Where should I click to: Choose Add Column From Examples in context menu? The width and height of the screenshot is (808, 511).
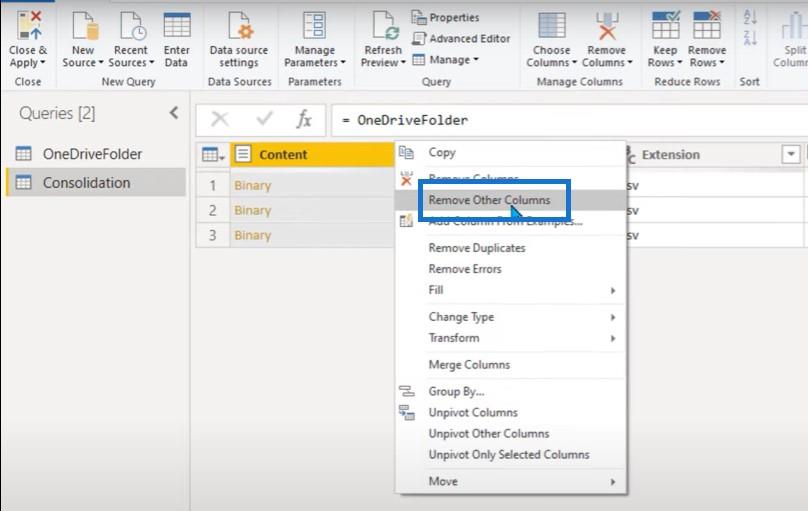pos(511,222)
